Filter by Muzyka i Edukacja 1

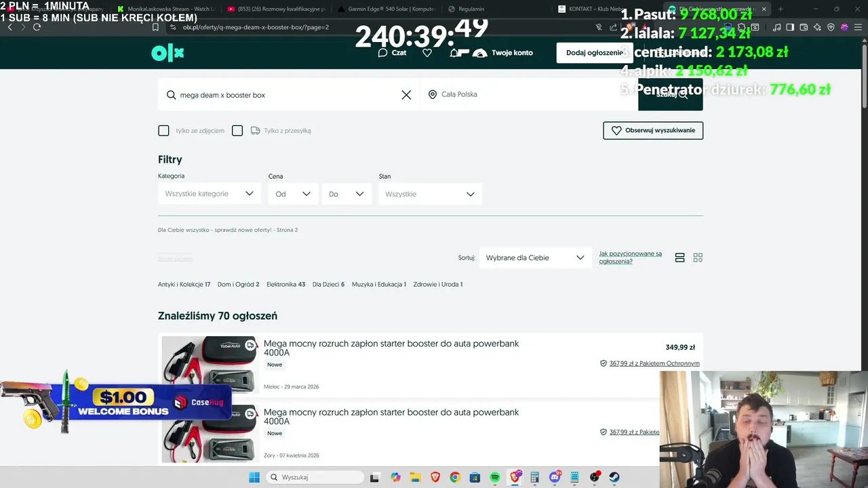378,285
